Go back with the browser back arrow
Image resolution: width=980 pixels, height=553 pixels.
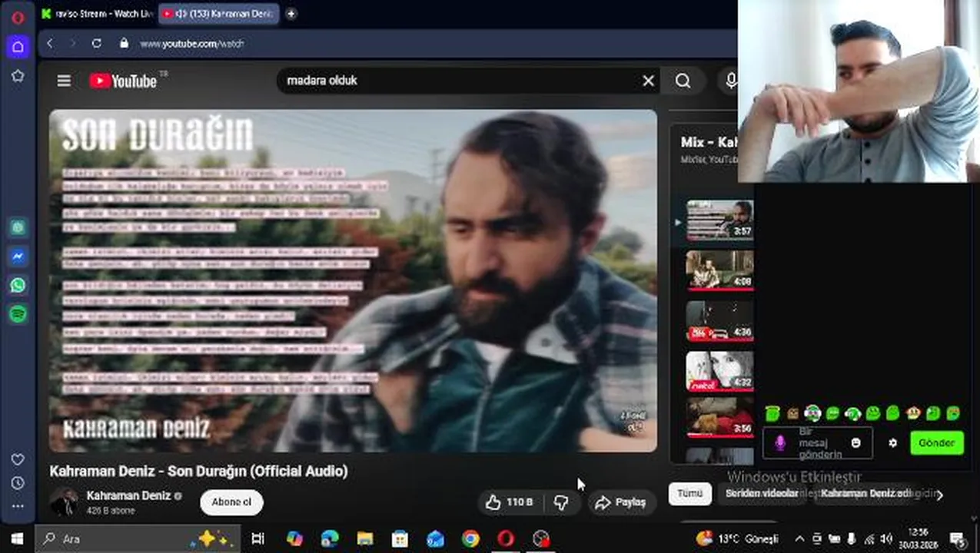[x=50, y=44]
